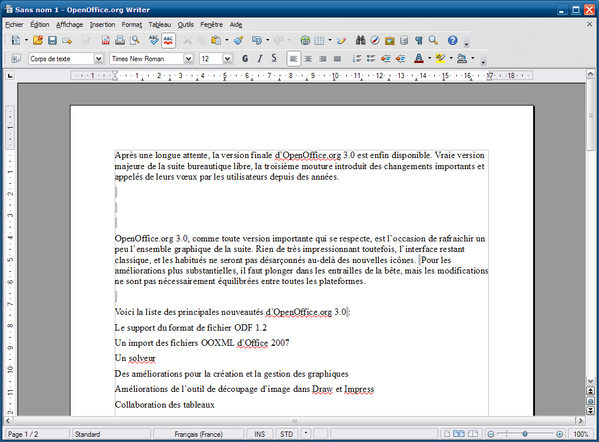Expand paragraph style Corps de texte dropdown
Viewport: 599px width, 442px height.
99,58
